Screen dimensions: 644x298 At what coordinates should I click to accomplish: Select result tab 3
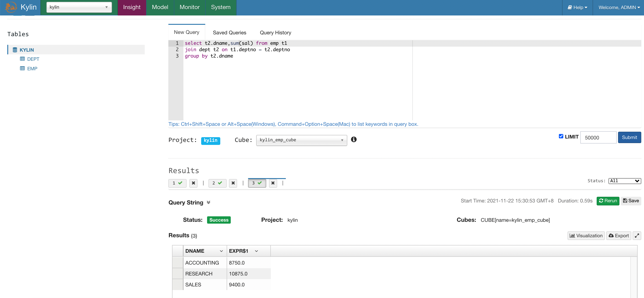257,183
